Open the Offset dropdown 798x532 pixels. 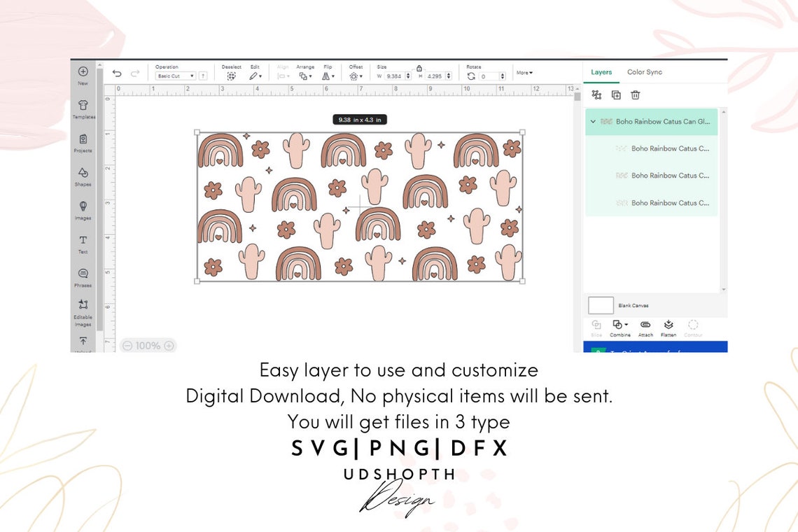(x=356, y=76)
